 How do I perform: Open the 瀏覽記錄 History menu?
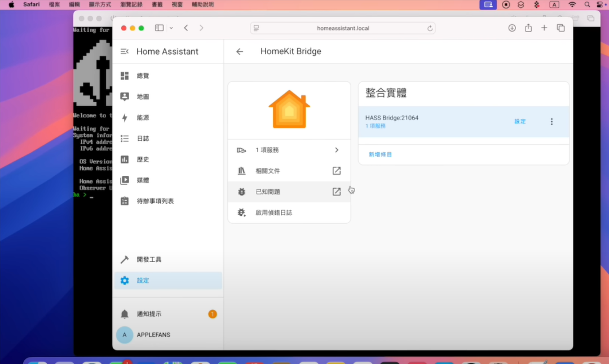[131, 5]
